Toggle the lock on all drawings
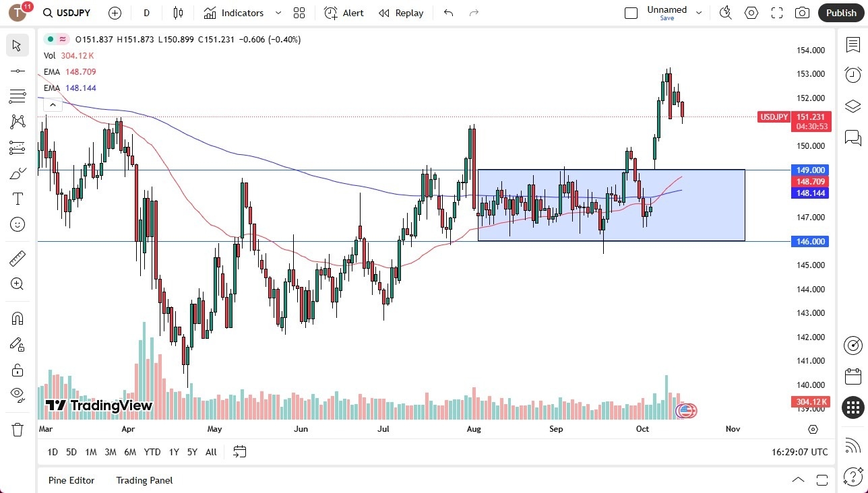This screenshot has height=493, width=868. 18,369
